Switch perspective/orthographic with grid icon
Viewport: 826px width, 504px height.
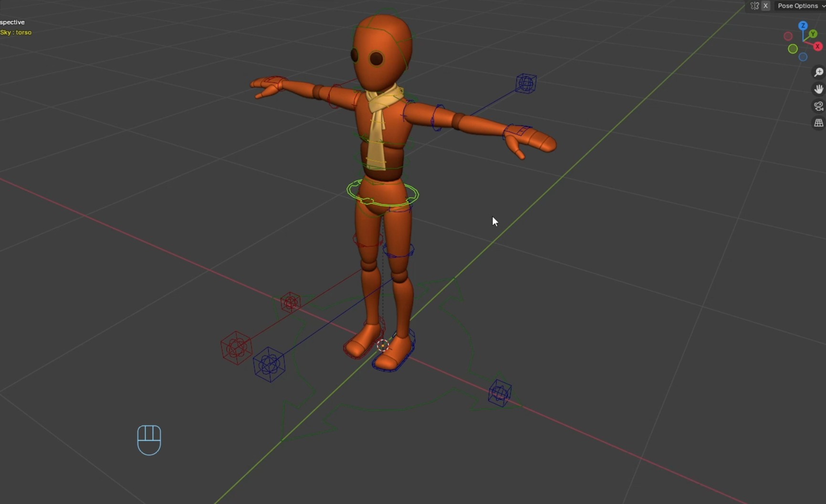click(x=818, y=123)
